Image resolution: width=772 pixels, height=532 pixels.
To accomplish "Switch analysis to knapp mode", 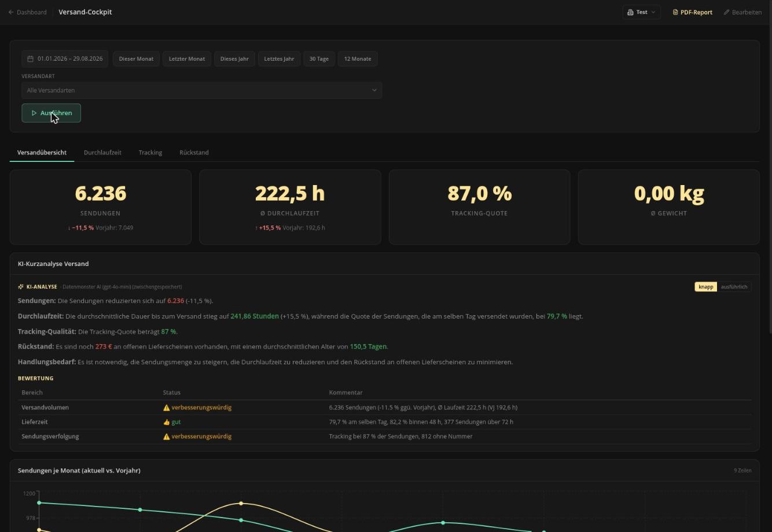I will (705, 287).
